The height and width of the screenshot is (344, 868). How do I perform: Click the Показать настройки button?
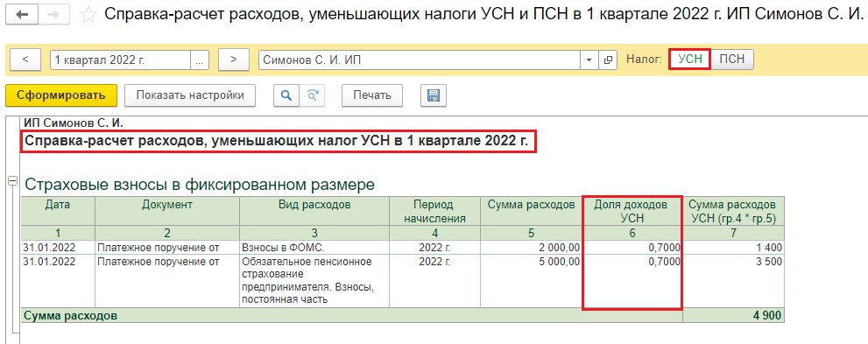(190, 95)
